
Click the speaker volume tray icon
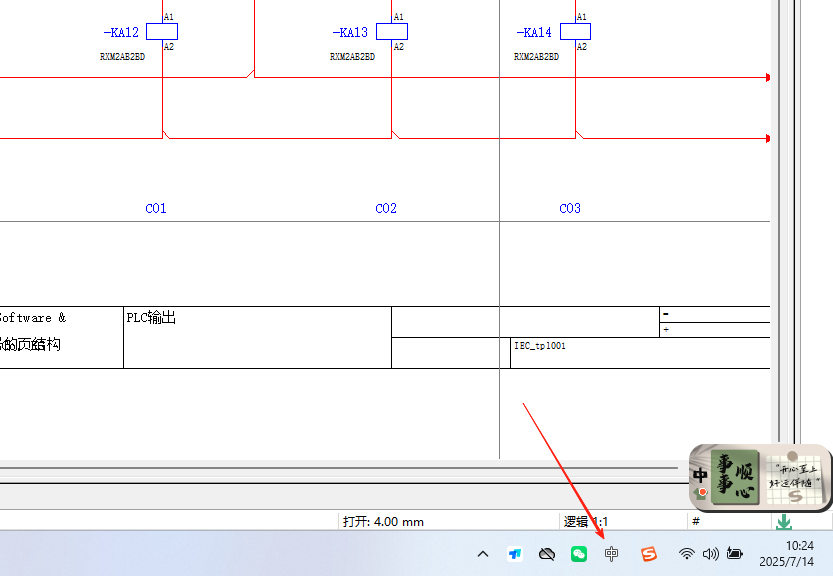pyautogui.click(x=711, y=553)
